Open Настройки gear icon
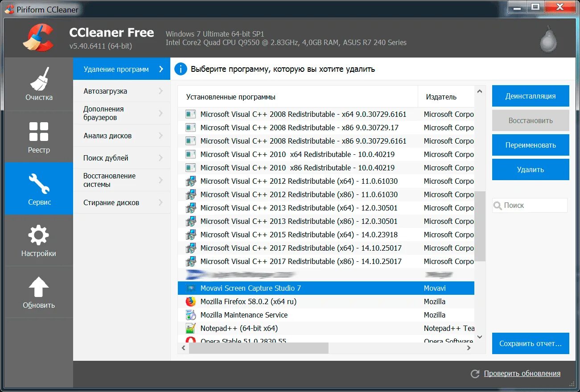Image resolution: width=580 pixels, height=392 pixels. (x=39, y=235)
